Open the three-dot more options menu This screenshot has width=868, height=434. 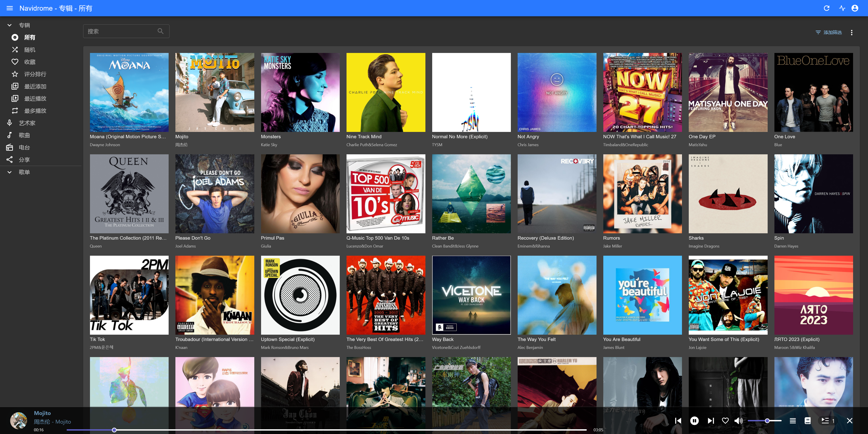click(851, 32)
